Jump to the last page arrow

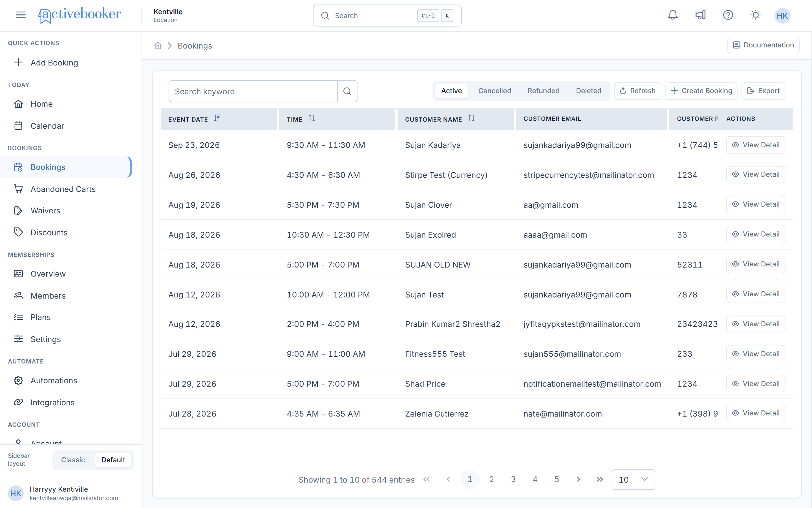coord(600,479)
